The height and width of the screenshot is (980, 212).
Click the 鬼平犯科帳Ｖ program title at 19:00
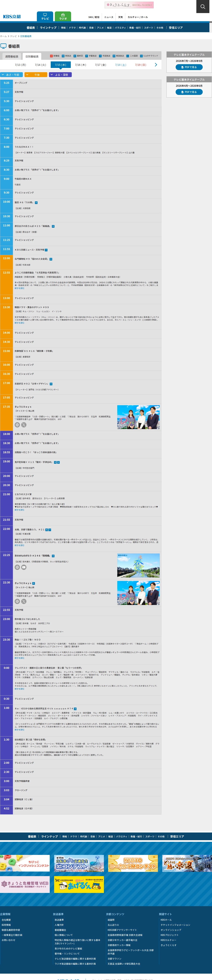point(33,462)
